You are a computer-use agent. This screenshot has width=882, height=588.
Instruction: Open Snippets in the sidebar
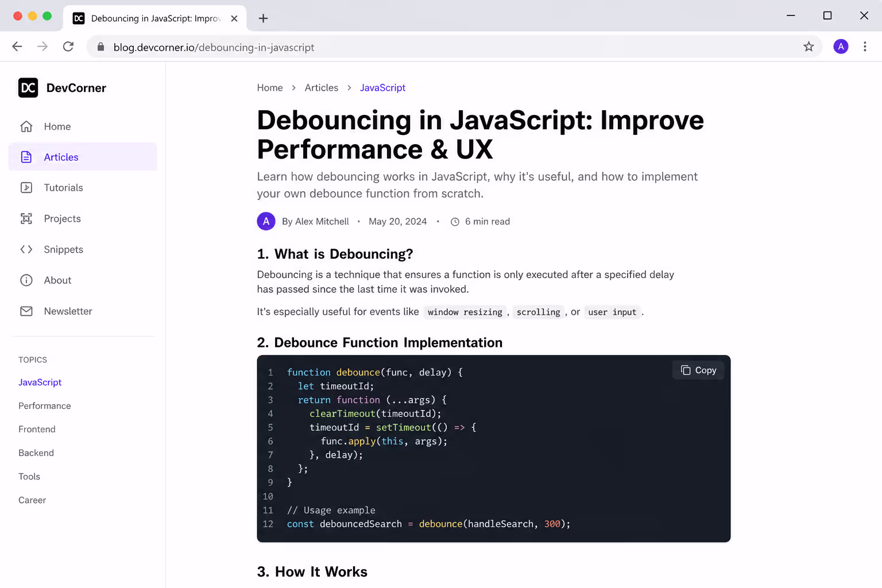pos(83,249)
